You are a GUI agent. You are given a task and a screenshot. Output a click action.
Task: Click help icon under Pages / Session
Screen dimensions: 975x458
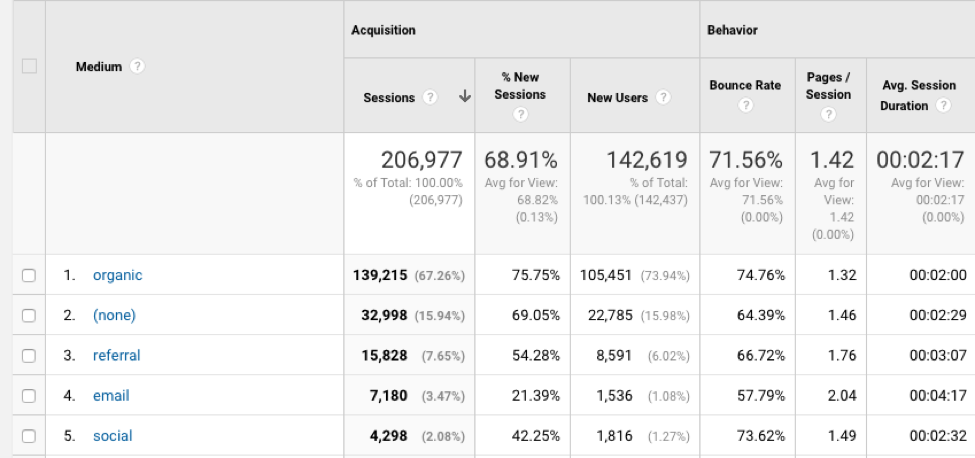(x=828, y=115)
